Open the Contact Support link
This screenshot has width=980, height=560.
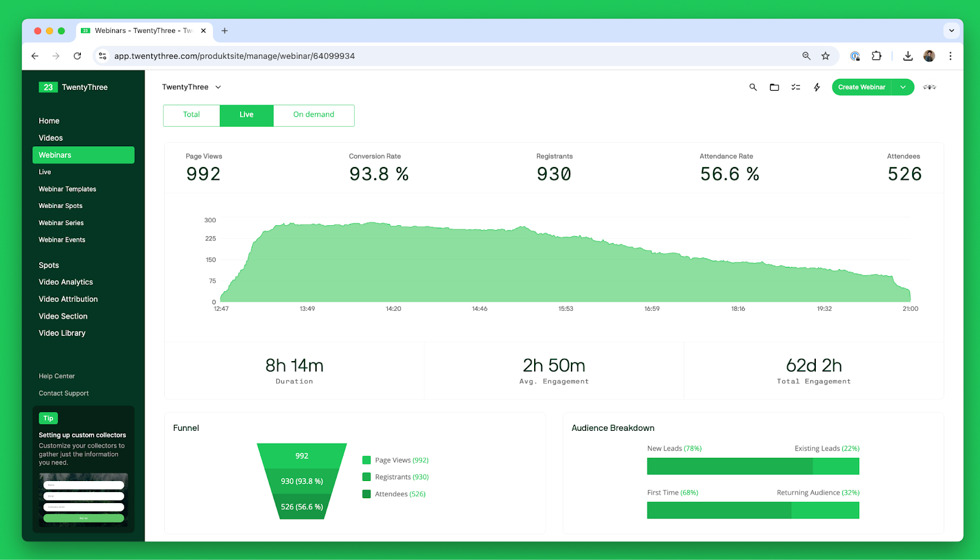coord(64,393)
